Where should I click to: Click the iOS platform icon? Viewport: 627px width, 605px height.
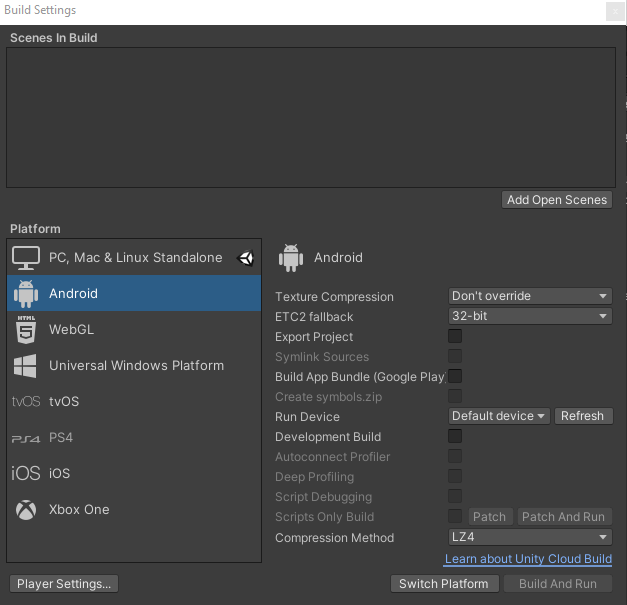pos(26,474)
